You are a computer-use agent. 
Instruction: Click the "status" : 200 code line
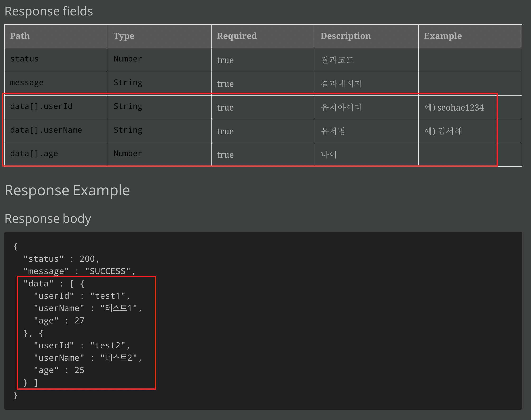[x=61, y=259]
